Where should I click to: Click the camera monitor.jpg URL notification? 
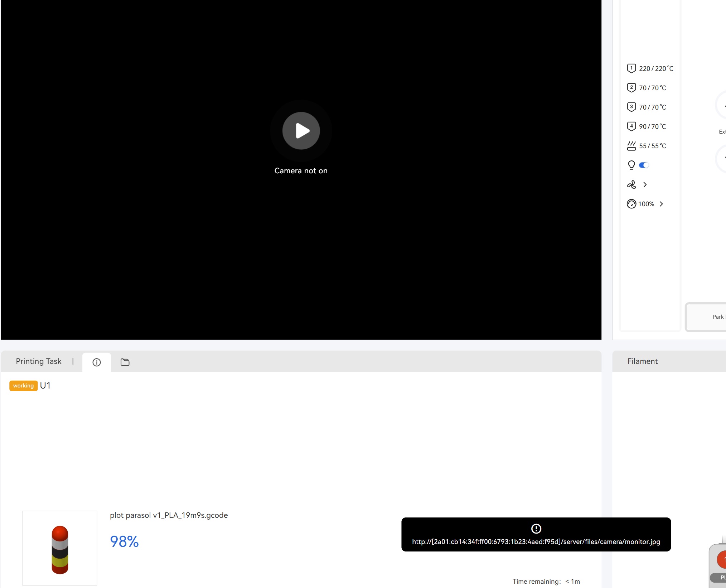536,541
